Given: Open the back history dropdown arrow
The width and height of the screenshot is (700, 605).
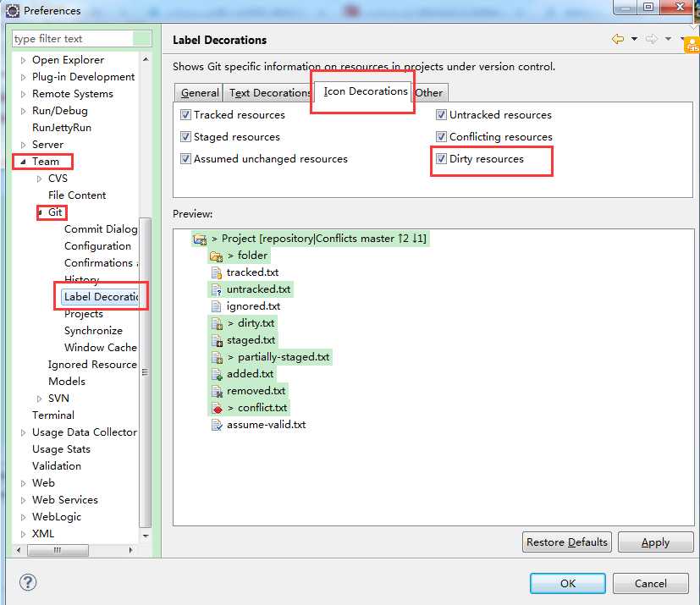Looking at the screenshot, I should [x=634, y=39].
